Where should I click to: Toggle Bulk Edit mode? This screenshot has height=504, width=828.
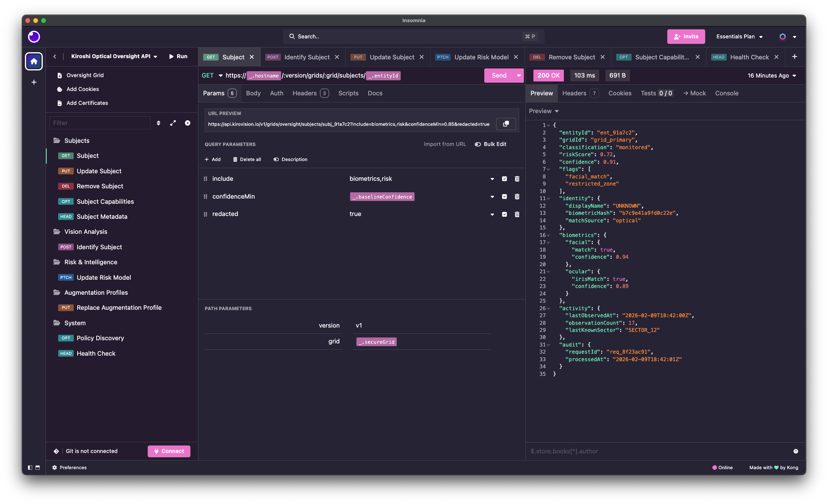(491, 144)
